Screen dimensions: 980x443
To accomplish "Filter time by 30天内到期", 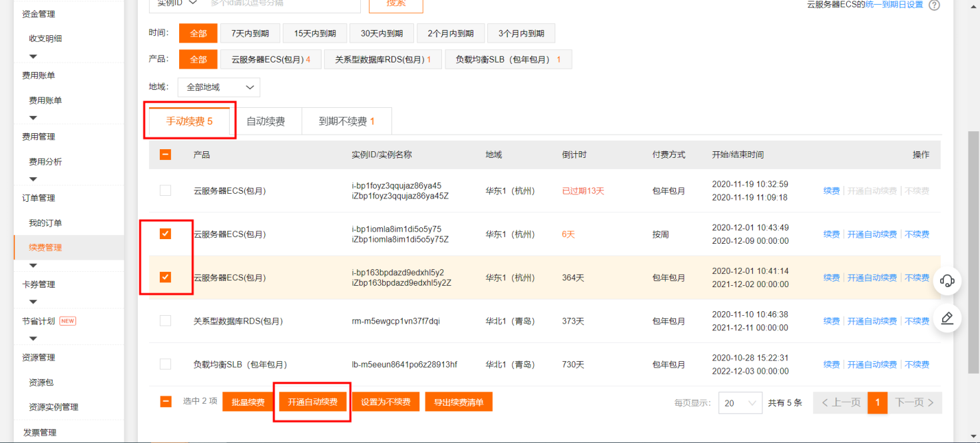I will 382,33.
